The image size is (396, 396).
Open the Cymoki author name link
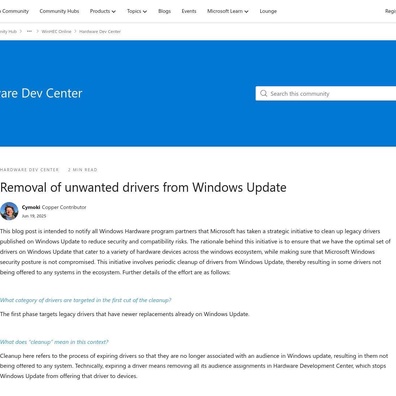[x=31, y=207]
